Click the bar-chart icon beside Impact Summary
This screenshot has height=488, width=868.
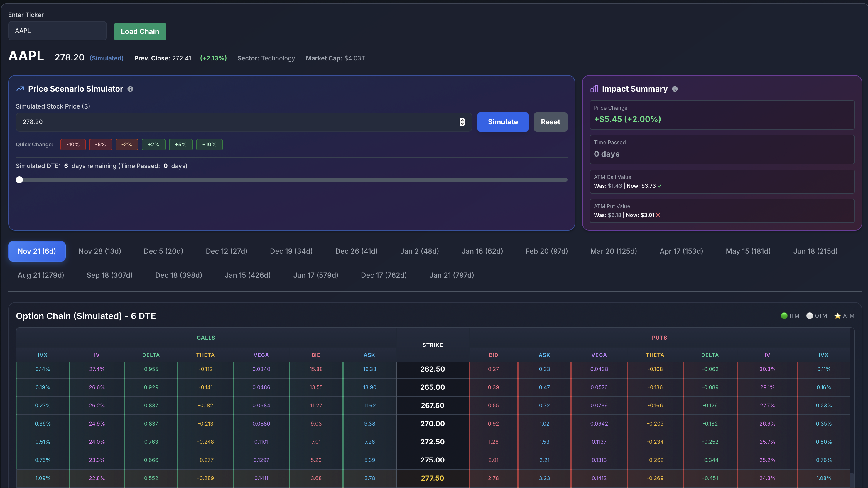tap(594, 89)
